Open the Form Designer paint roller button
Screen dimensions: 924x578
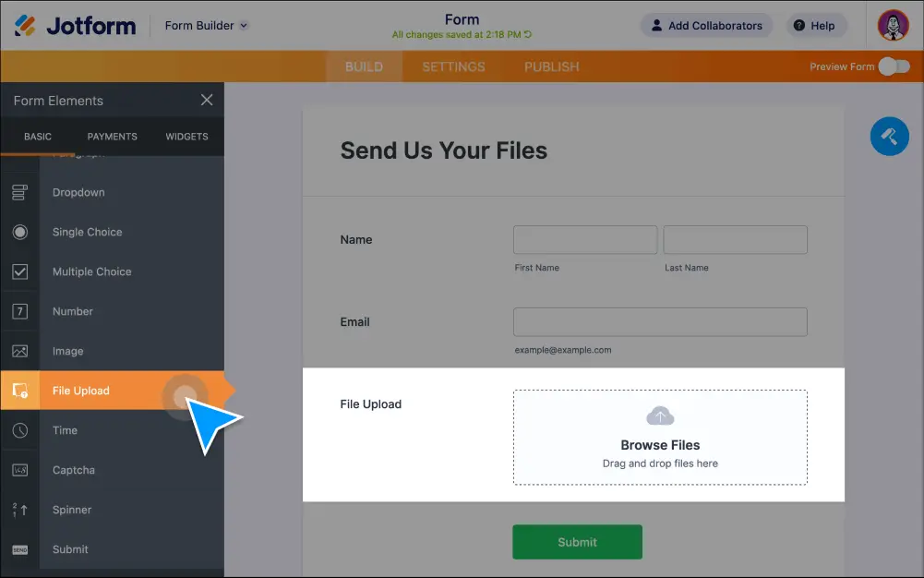[x=889, y=137]
